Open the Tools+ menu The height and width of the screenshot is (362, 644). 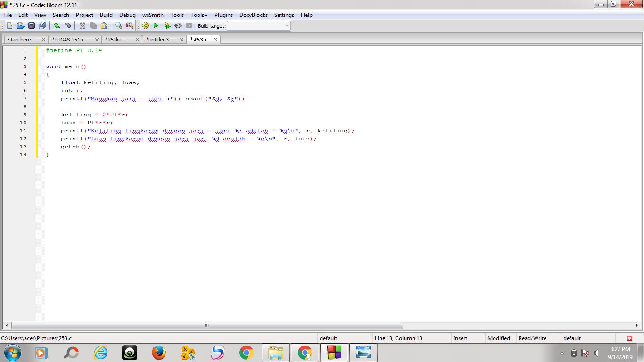point(199,15)
